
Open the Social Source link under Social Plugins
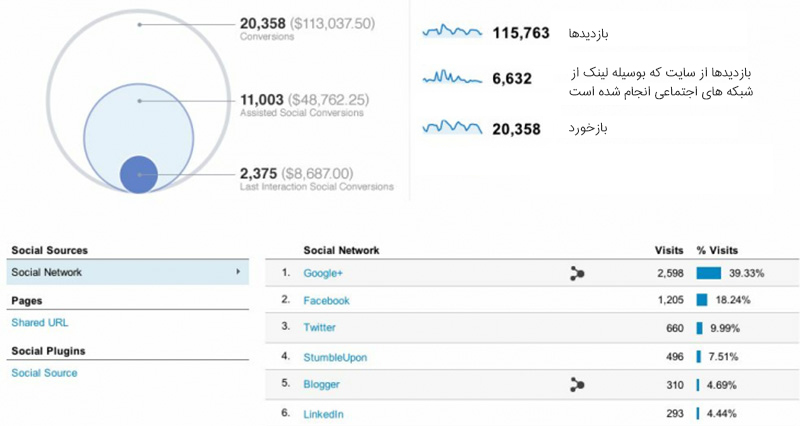tap(44, 373)
